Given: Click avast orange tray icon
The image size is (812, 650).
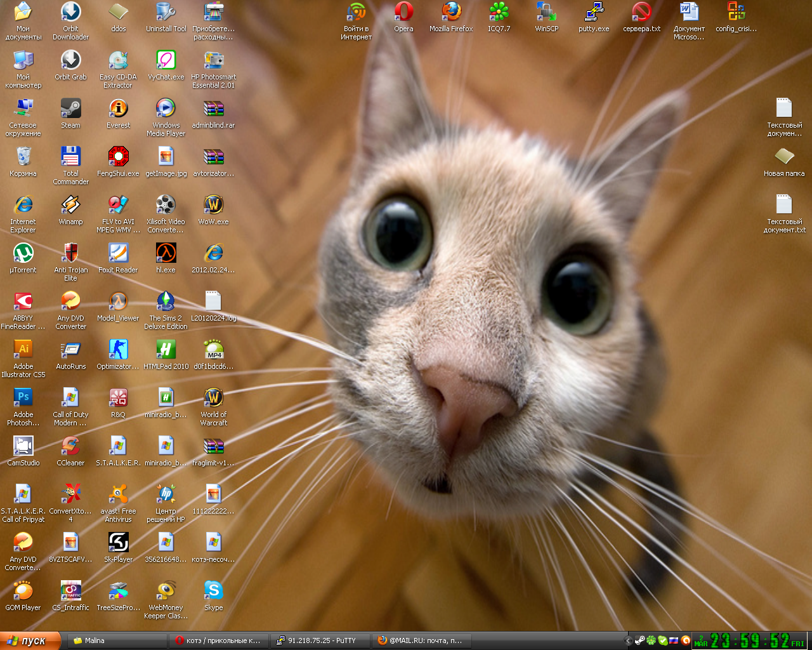Looking at the screenshot, I should (686, 640).
